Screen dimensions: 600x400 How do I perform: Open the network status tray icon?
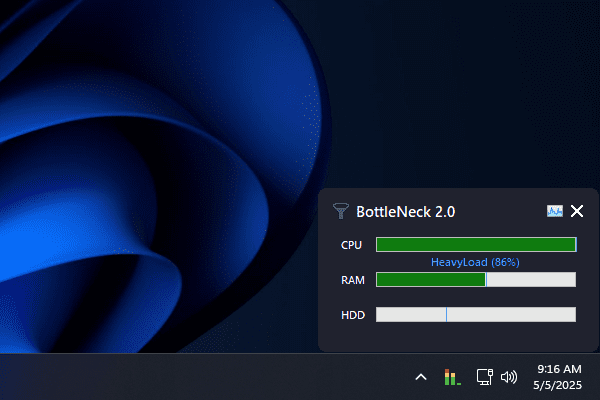point(484,377)
